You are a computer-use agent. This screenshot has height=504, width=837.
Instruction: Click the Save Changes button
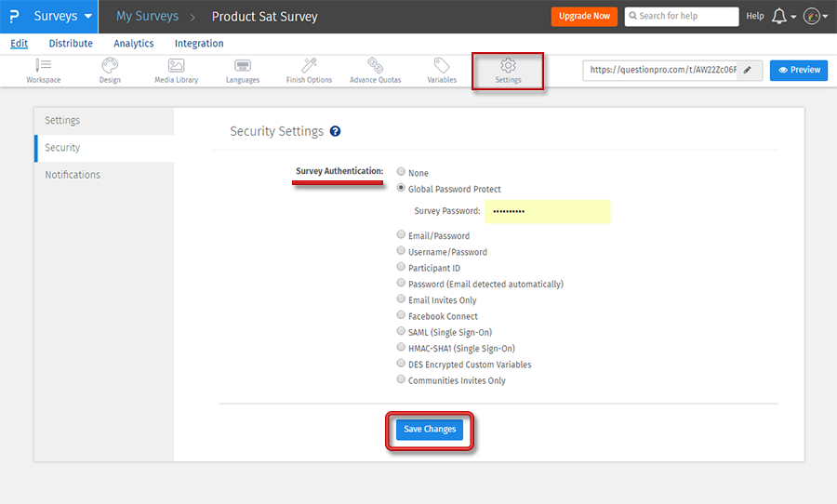(429, 430)
